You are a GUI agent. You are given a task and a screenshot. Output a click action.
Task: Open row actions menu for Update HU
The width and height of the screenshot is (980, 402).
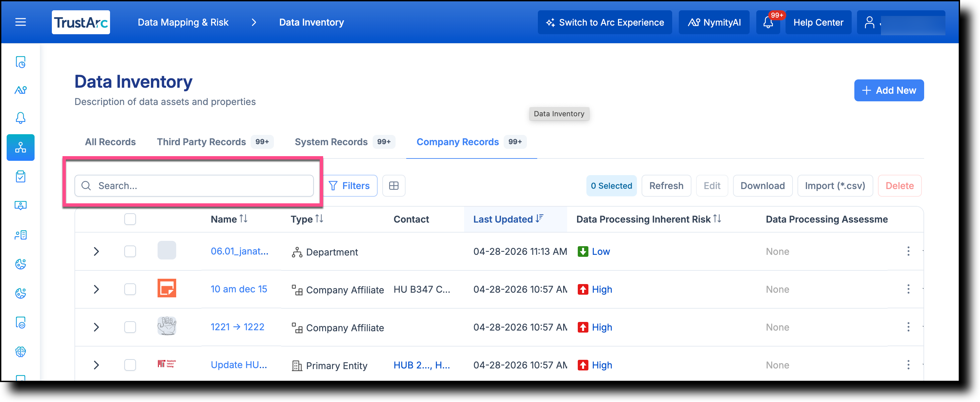(909, 365)
